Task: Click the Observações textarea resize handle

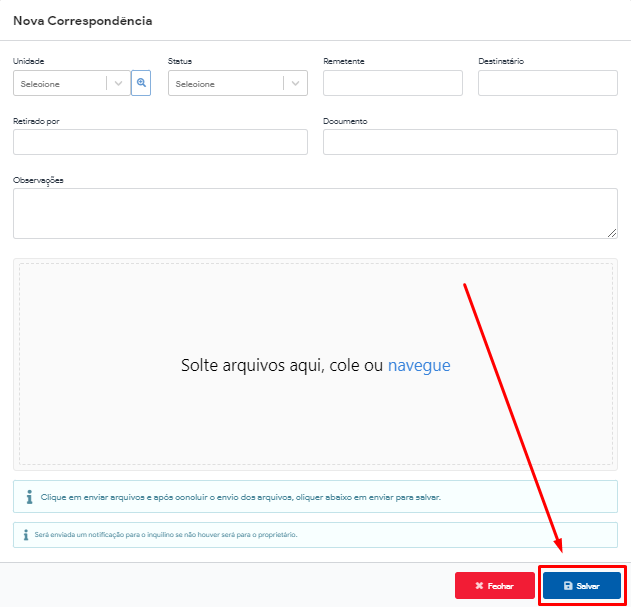Action: [612, 233]
